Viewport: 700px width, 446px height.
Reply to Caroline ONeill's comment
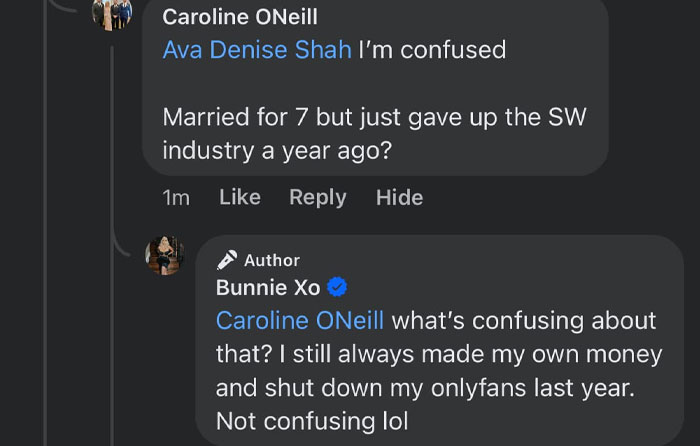point(318,197)
